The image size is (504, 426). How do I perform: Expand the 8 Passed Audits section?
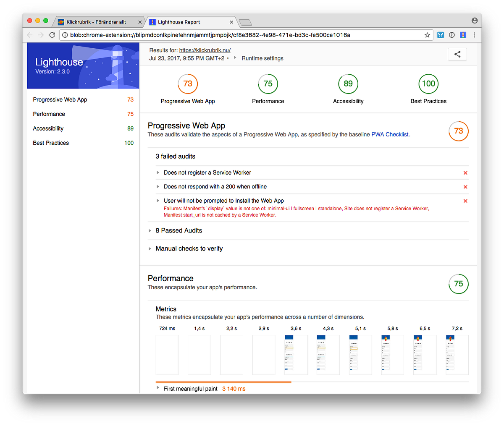[178, 230]
